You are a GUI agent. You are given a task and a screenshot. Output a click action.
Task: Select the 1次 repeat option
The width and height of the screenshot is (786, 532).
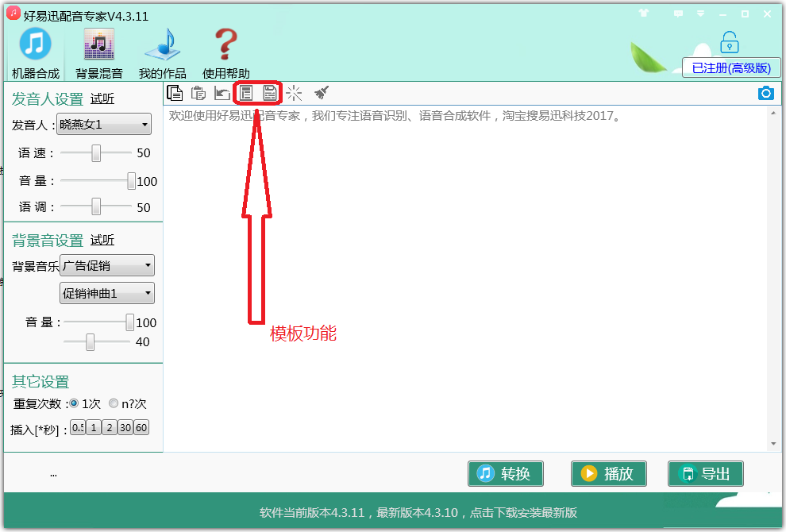[x=75, y=403]
